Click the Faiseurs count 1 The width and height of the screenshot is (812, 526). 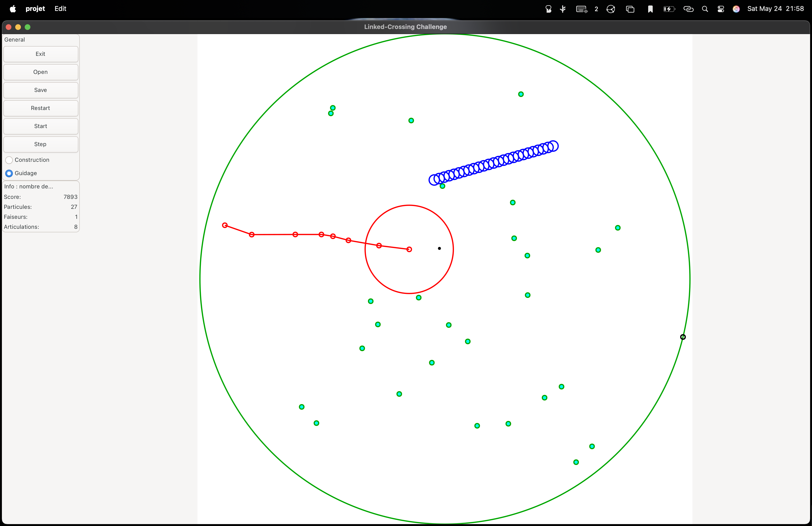(x=76, y=217)
